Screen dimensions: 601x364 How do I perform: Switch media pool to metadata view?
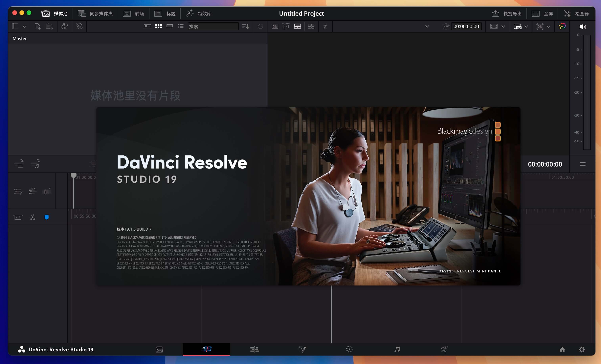[147, 26]
